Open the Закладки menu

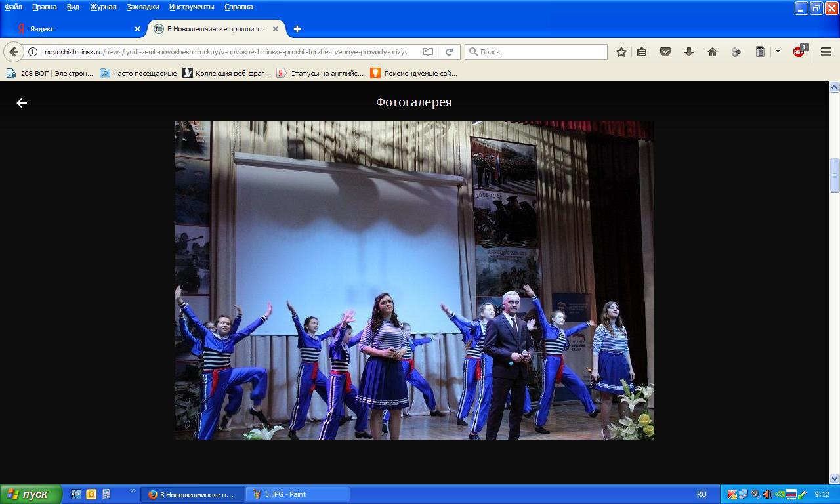142,7
